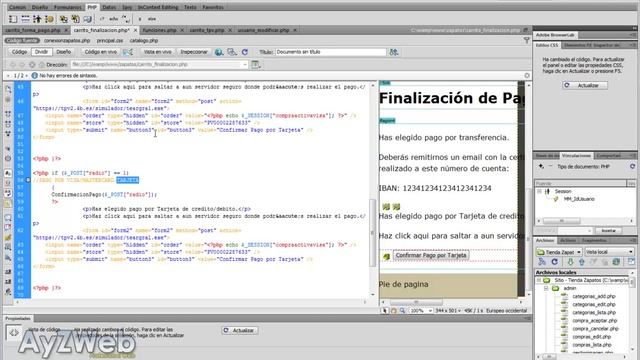Screen dimensions: 640x360
Task: Open live view options next to address bar
Action: [x=256, y=64]
